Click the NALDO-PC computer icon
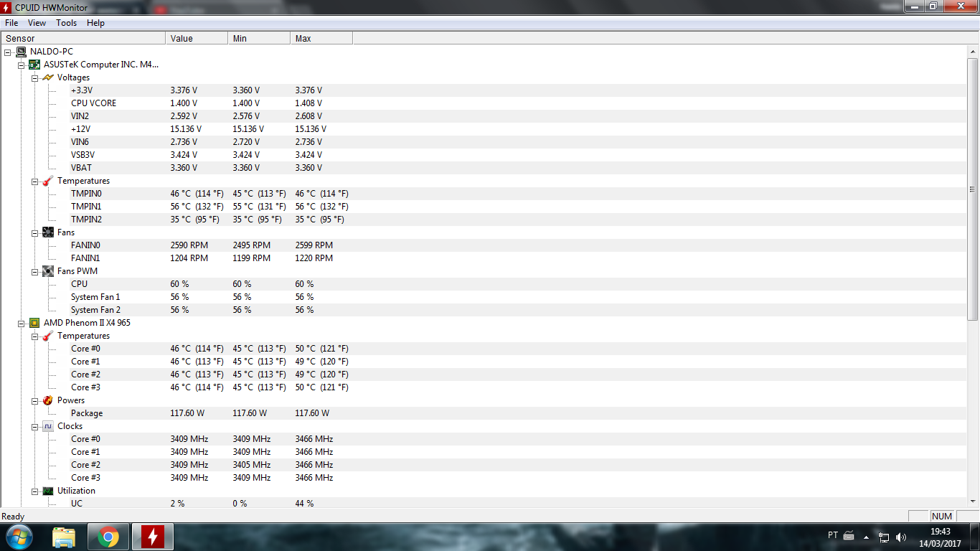 click(x=21, y=52)
